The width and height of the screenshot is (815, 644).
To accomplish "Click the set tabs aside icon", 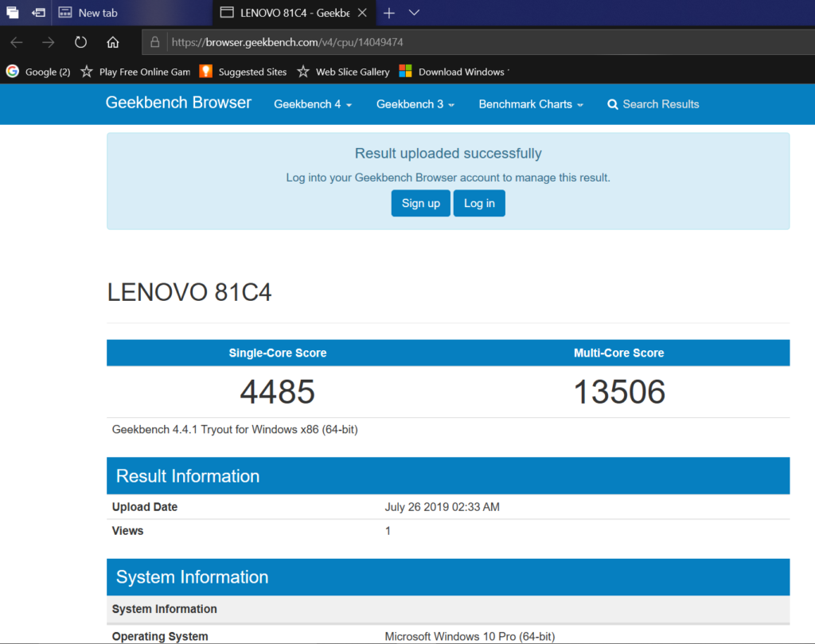I will point(38,13).
